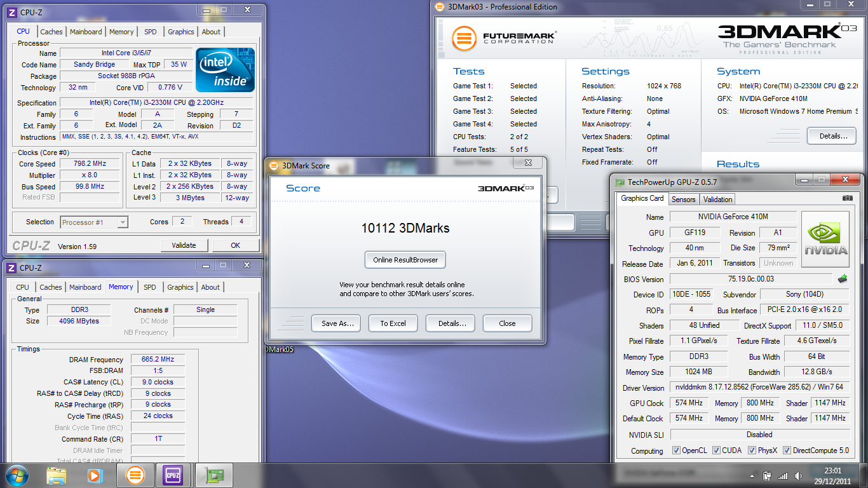
Task: Click Show desktop strip beside the clock
Action: click(864, 475)
